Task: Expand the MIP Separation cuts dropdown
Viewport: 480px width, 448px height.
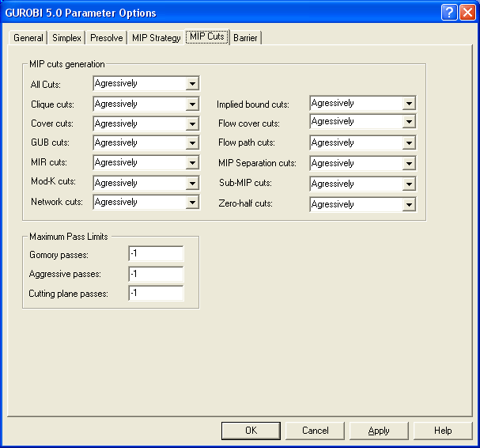Action: click(363, 163)
